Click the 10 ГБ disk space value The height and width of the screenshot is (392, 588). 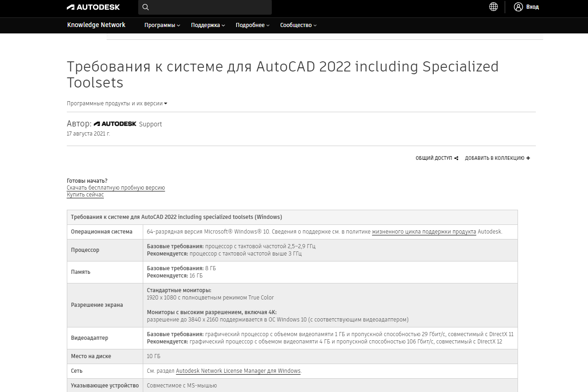(x=154, y=356)
